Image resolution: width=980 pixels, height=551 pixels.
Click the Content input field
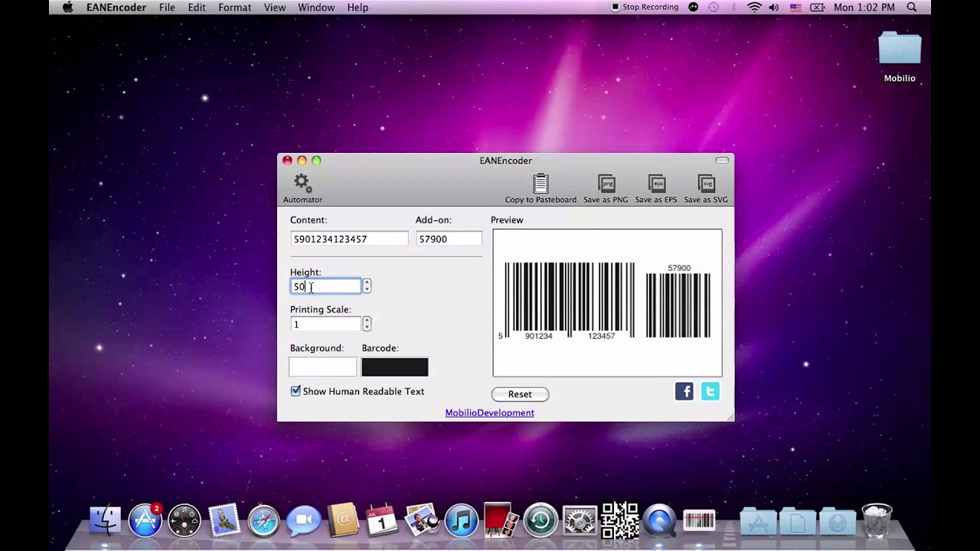349,239
